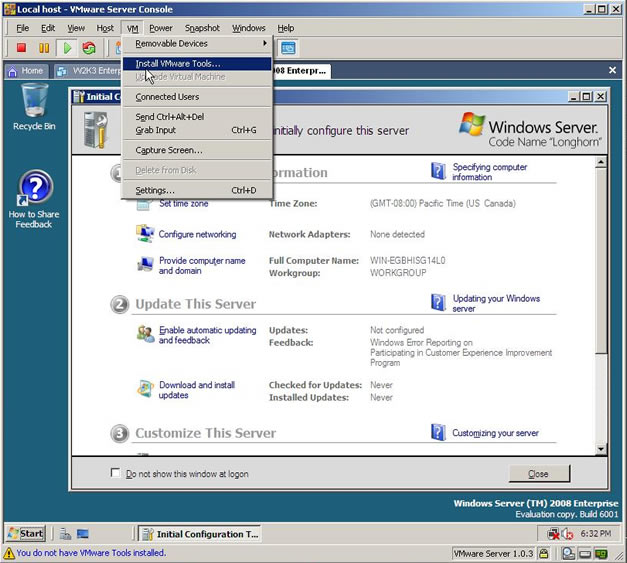
Task: Click the Windows Start button
Action: click(x=26, y=534)
